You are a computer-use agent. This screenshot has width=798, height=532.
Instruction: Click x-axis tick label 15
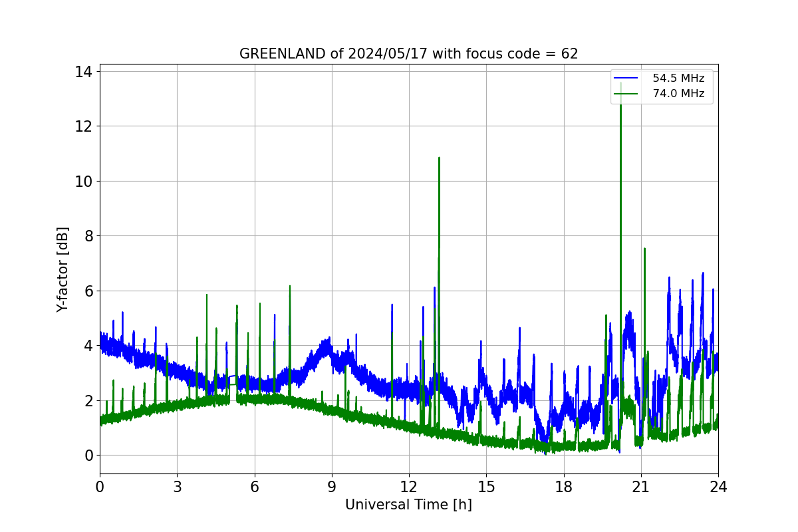click(486, 487)
